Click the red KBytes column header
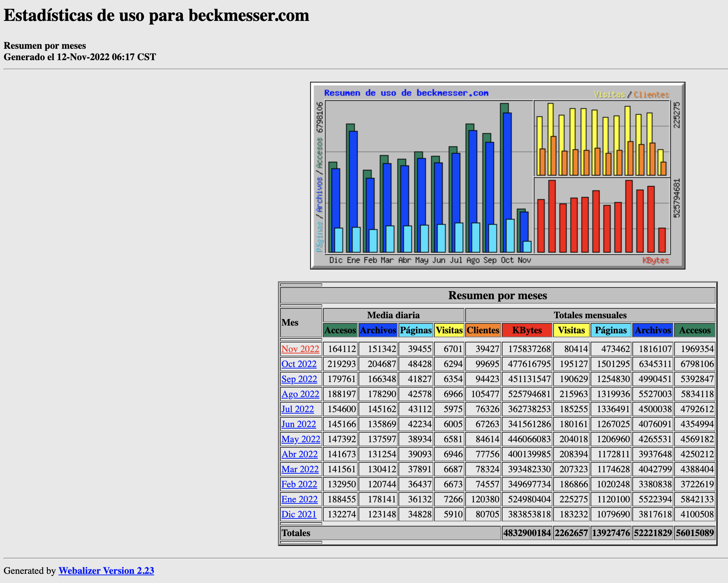This screenshot has height=583, width=728. click(527, 330)
